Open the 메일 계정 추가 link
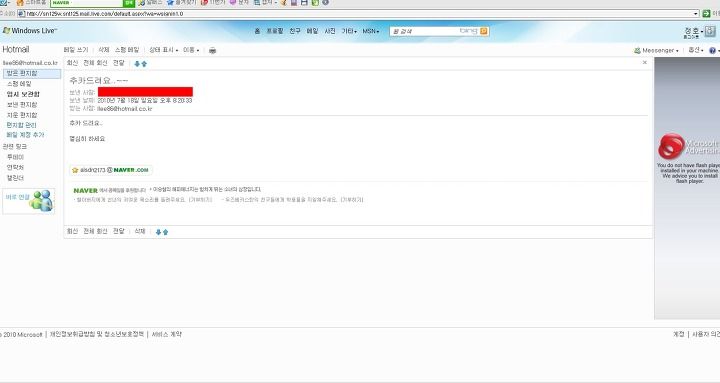 coord(25,135)
